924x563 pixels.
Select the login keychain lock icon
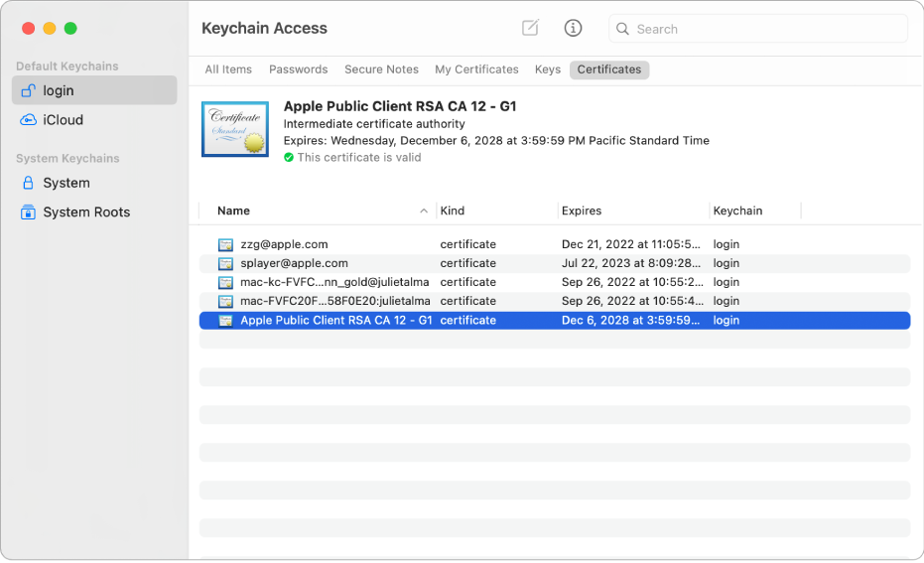click(x=28, y=90)
